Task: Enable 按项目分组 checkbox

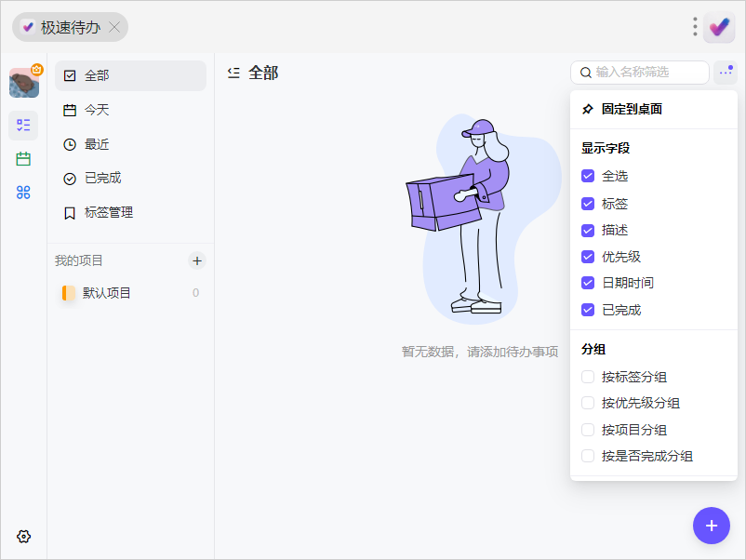Action: pyautogui.click(x=588, y=430)
